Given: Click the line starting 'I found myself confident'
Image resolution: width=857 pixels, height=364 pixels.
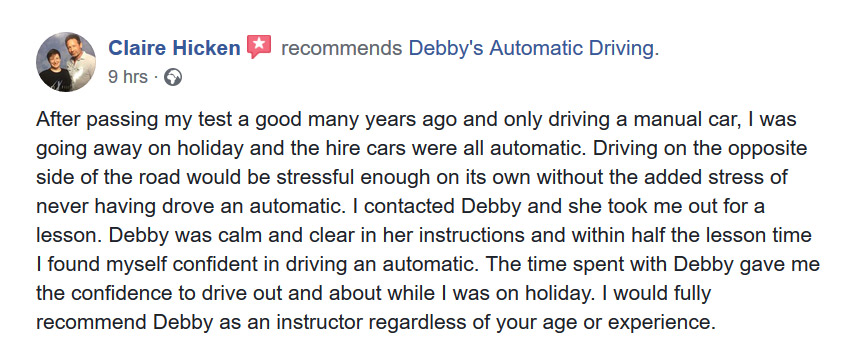Looking at the screenshot, I should coord(428,265).
